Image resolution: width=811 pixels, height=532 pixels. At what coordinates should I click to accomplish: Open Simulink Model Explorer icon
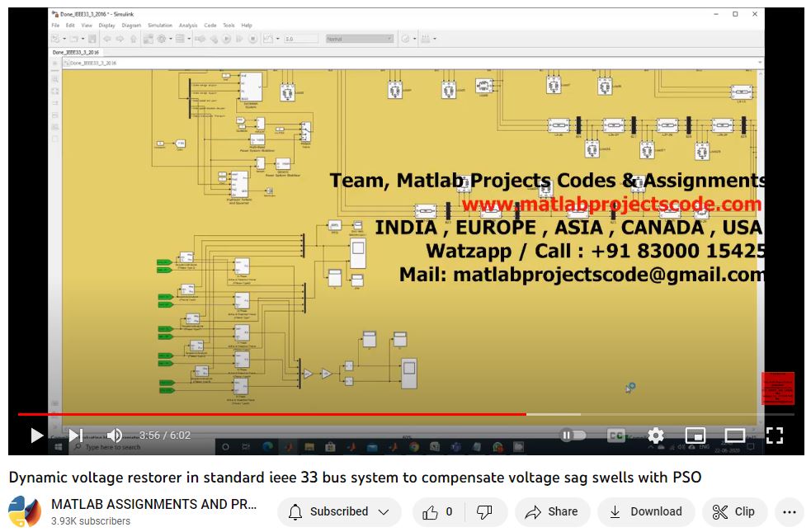click(x=180, y=39)
